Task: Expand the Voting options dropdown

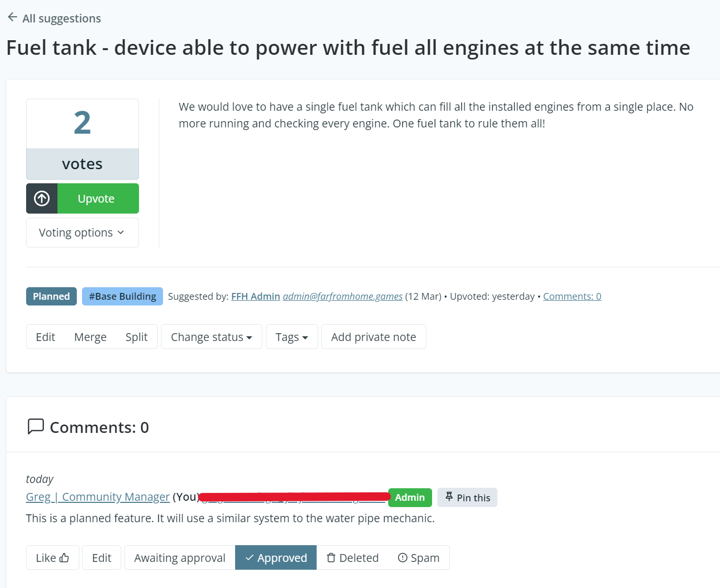Action: pyautogui.click(x=82, y=233)
